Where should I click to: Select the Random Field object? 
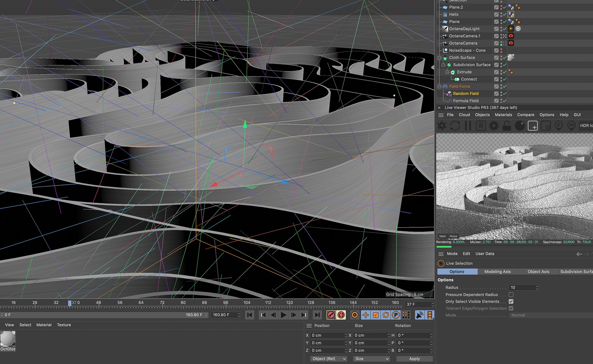pyautogui.click(x=465, y=93)
